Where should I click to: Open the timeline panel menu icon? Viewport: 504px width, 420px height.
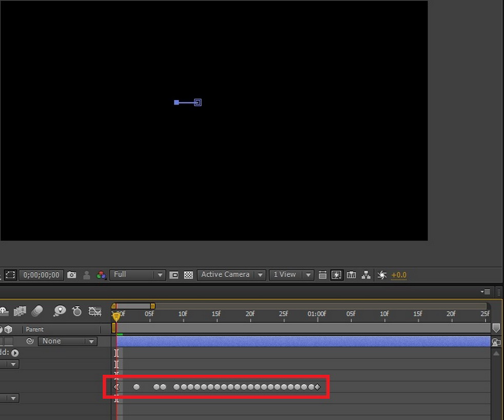pos(486,292)
